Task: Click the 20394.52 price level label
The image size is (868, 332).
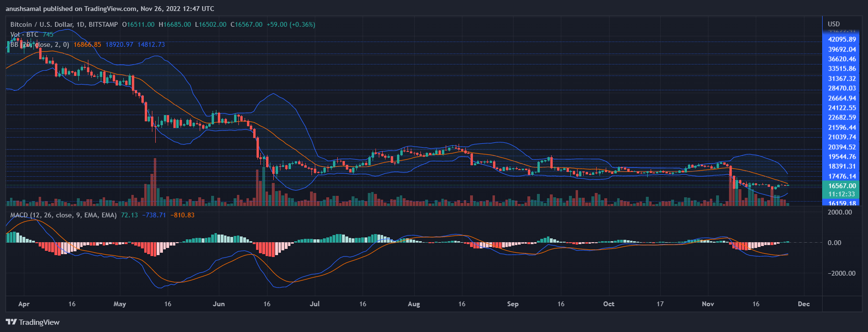Action: (x=842, y=147)
